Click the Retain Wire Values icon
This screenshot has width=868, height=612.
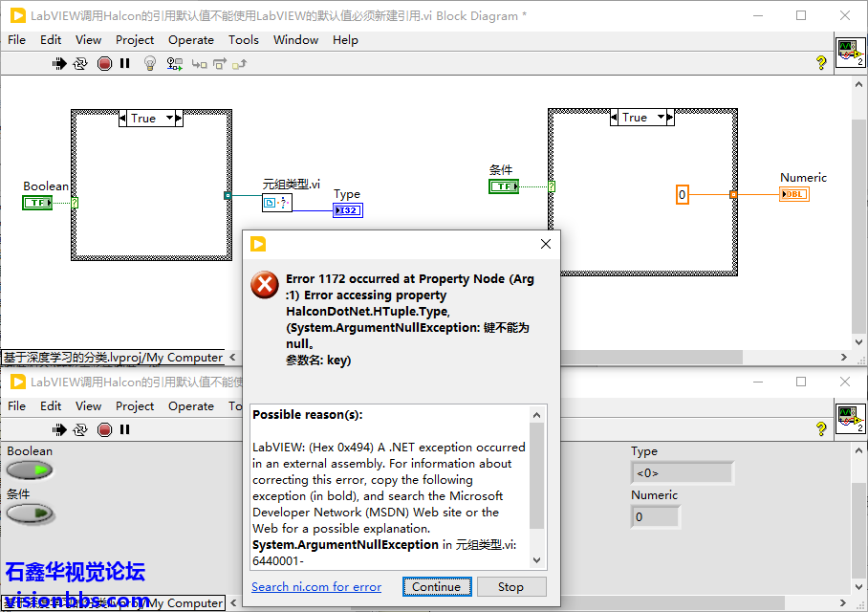coord(175,63)
